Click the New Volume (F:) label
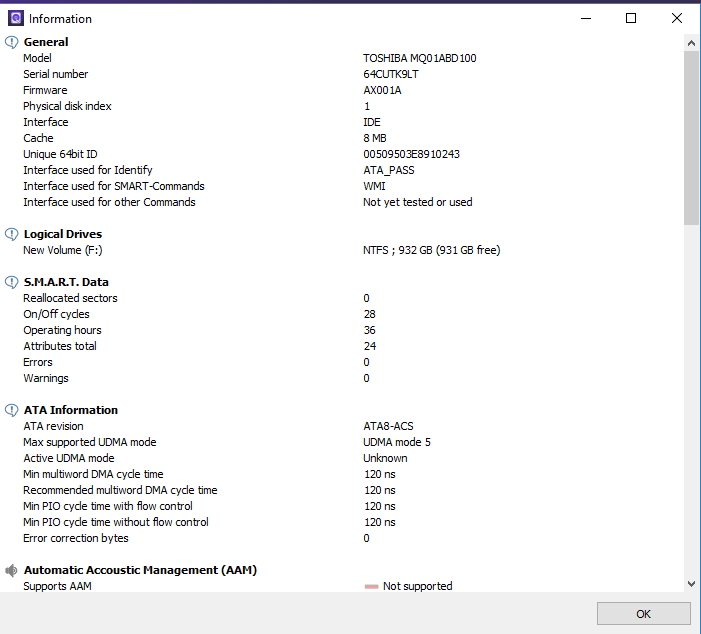The height and width of the screenshot is (634, 701). click(x=63, y=250)
